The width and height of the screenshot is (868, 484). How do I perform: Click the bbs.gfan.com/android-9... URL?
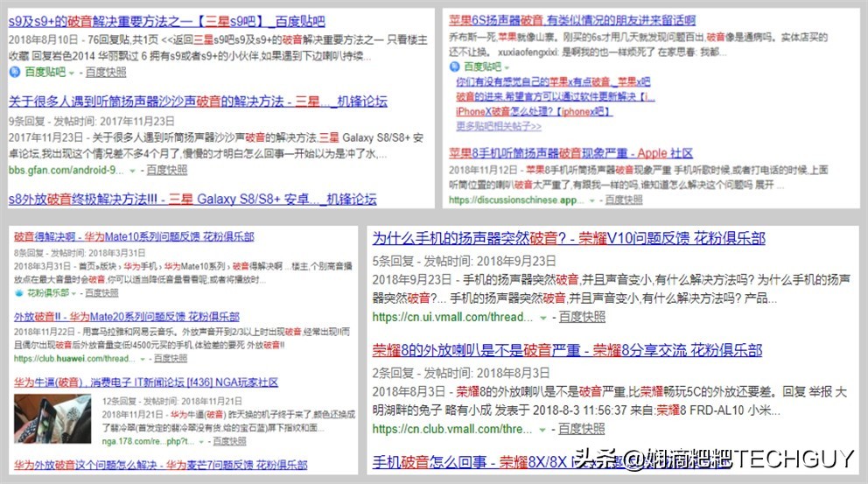coord(66,171)
